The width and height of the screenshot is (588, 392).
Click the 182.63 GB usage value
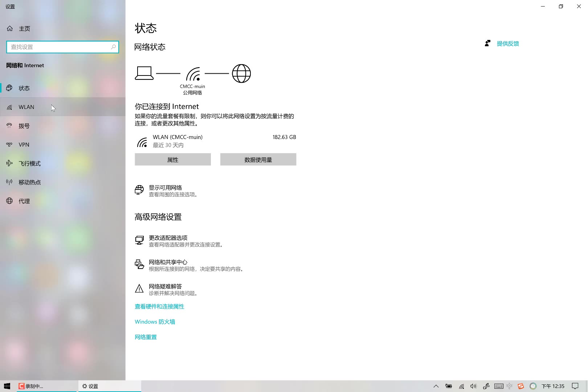(x=284, y=137)
